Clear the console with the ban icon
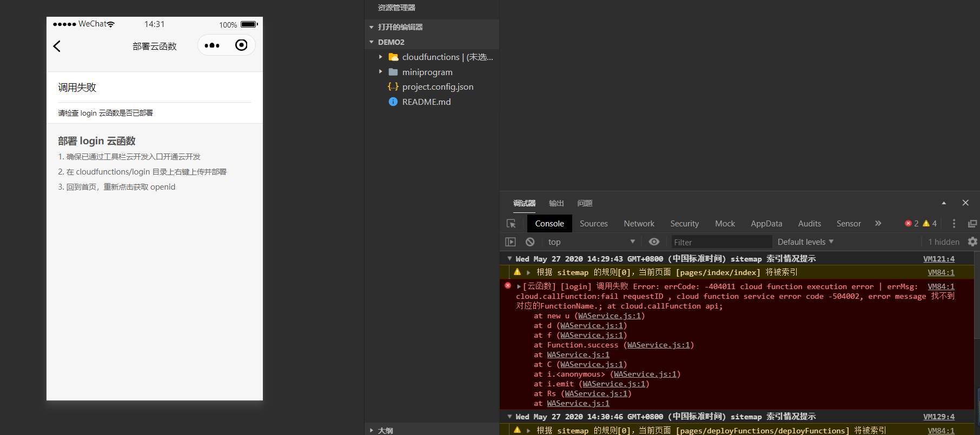Image resolution: width=980 pixels, height=435 pixels. pos(530,242)
